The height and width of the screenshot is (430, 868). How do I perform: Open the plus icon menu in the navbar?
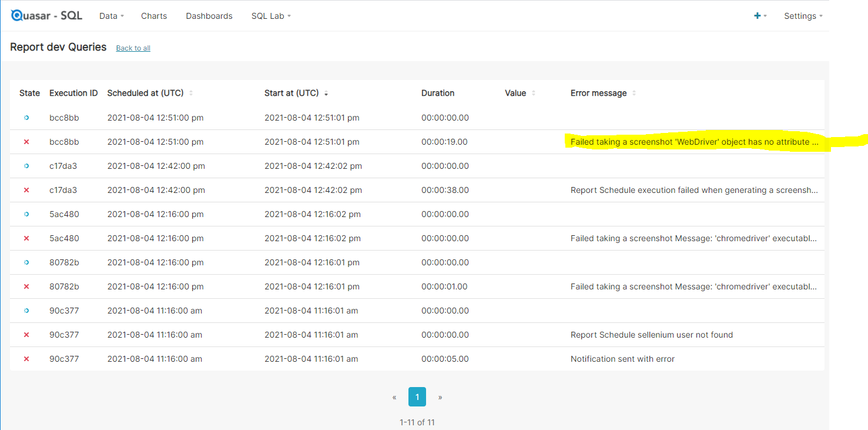pos(758,16)
